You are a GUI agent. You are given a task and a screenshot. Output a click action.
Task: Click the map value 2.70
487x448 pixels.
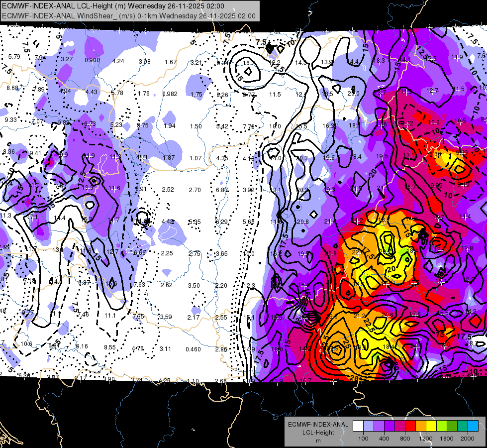pyautogui.click(x=195, y=190)
